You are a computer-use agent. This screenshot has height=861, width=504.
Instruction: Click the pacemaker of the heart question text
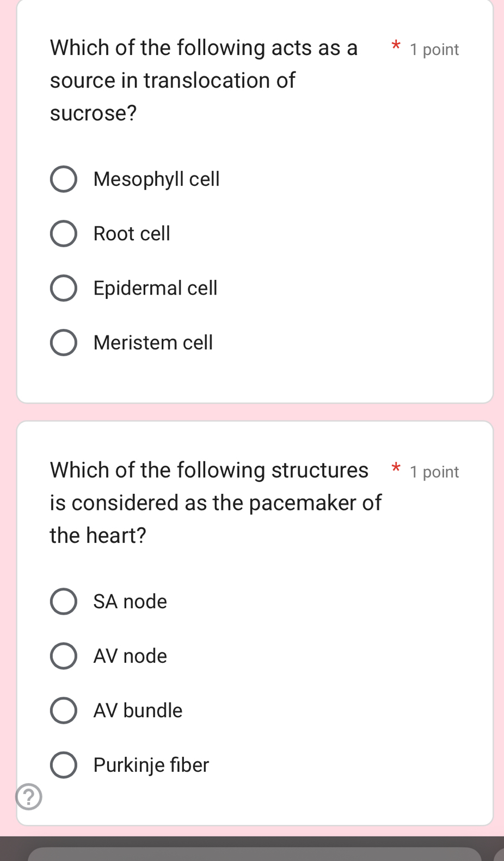[215, 502]
